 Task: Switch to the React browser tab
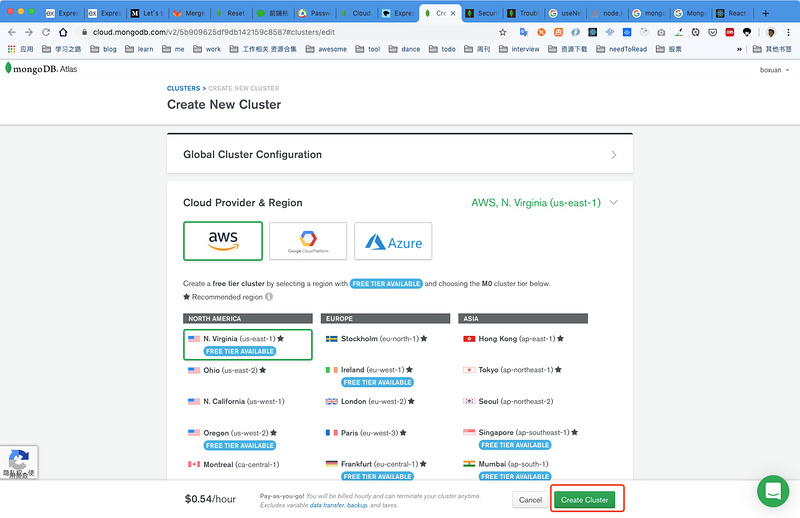(x=732, y=13)
